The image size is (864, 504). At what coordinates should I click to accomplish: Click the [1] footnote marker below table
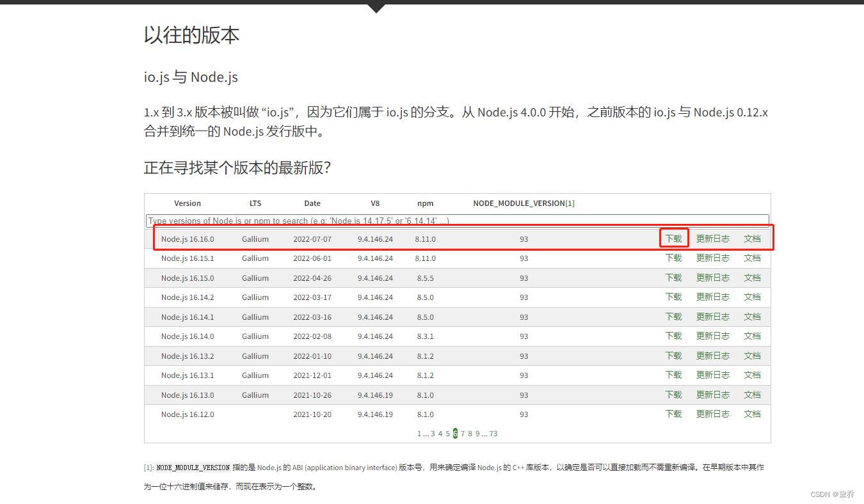coord(148,468)
